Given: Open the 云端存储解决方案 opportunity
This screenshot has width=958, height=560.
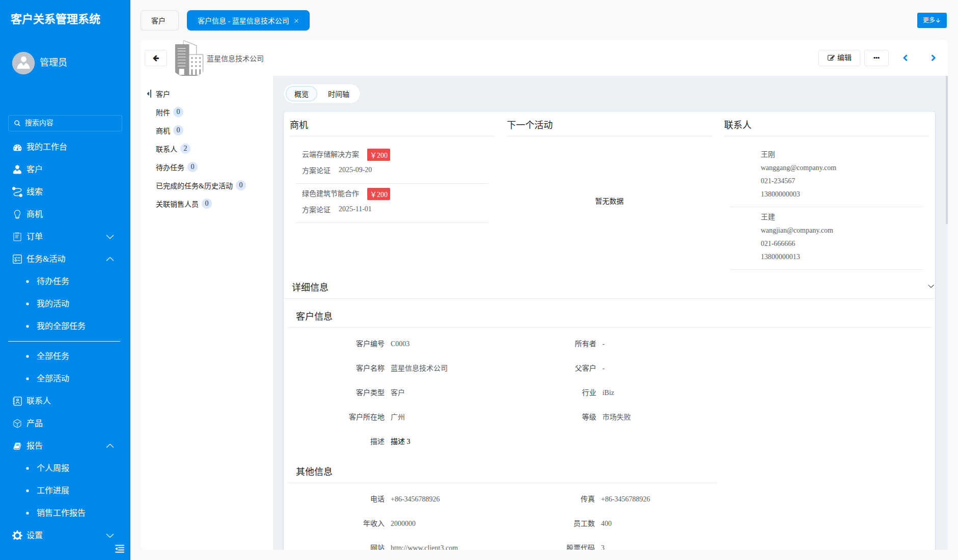Looking at the screenshot, I should click(x=331, y=154).
